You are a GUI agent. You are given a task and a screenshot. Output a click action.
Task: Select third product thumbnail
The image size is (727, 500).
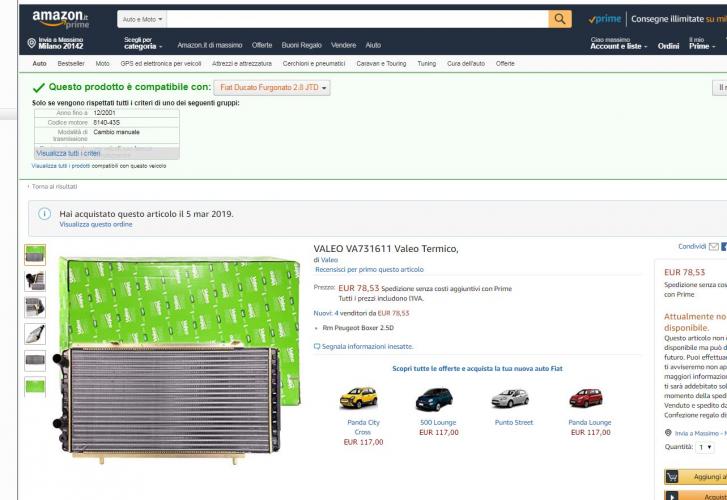tap(35, 308)
